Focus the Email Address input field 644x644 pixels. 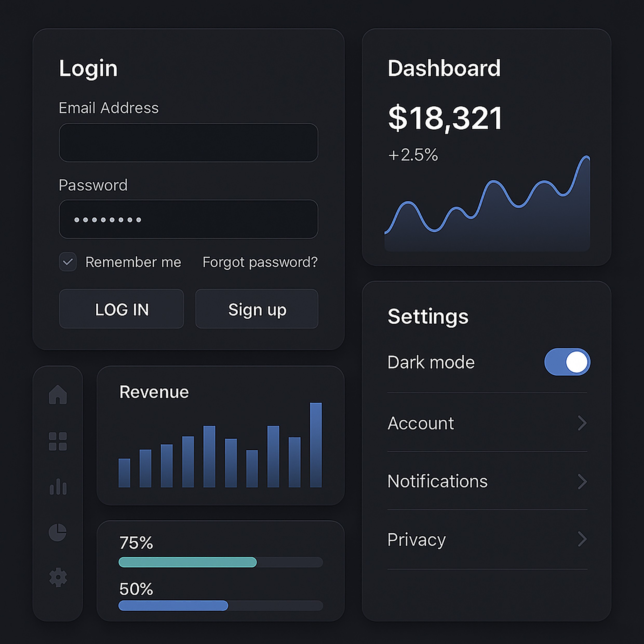188,143
